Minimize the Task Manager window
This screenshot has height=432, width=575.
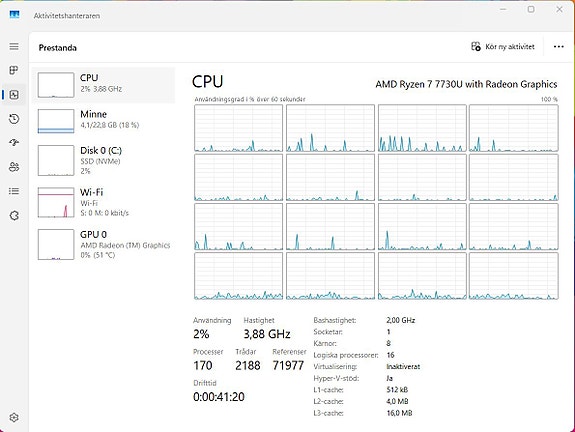pyautogui.click(x=503, y=9)
